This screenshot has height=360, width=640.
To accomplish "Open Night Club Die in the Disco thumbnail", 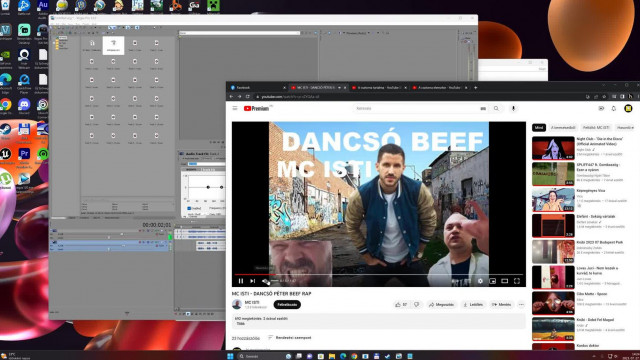I will [x=553, y=148].
